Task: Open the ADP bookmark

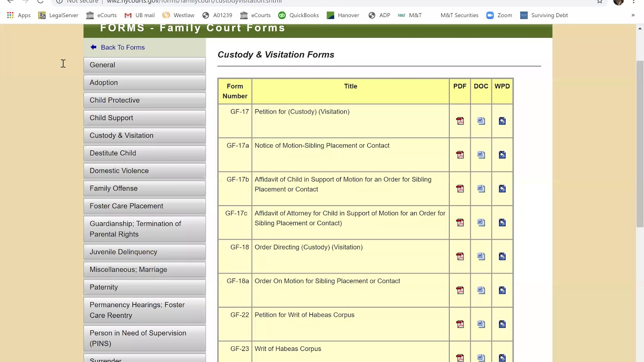Action: coord(379,15)
